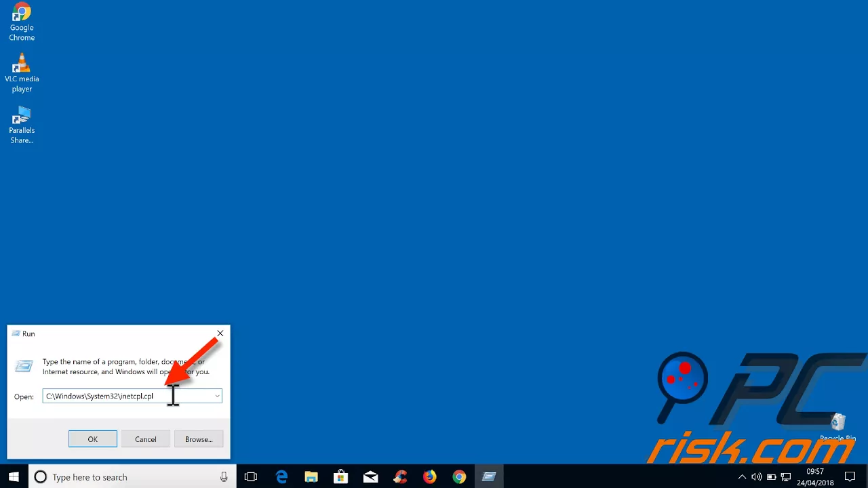Confirm the Run command with OK

93,439
